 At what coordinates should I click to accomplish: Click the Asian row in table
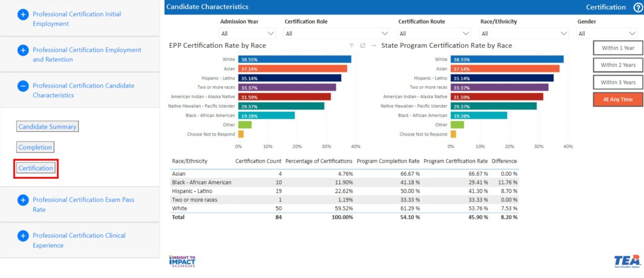pyautogui.click(x=345, y=174)
